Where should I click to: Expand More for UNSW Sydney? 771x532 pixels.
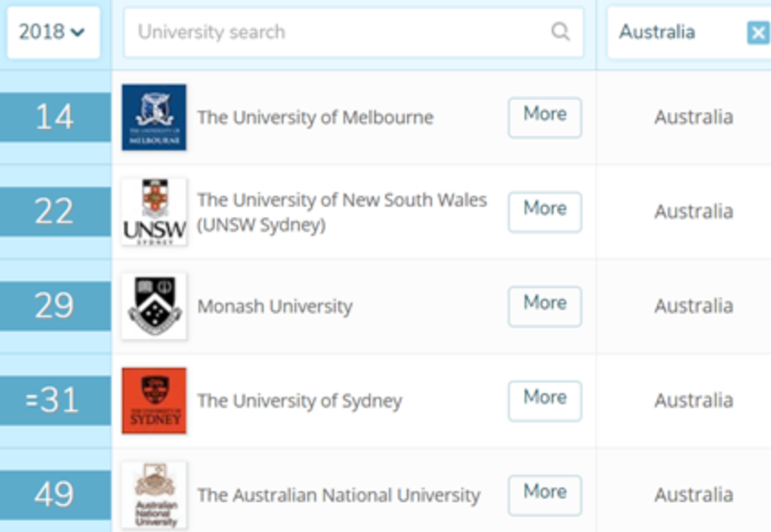point(545,211)
